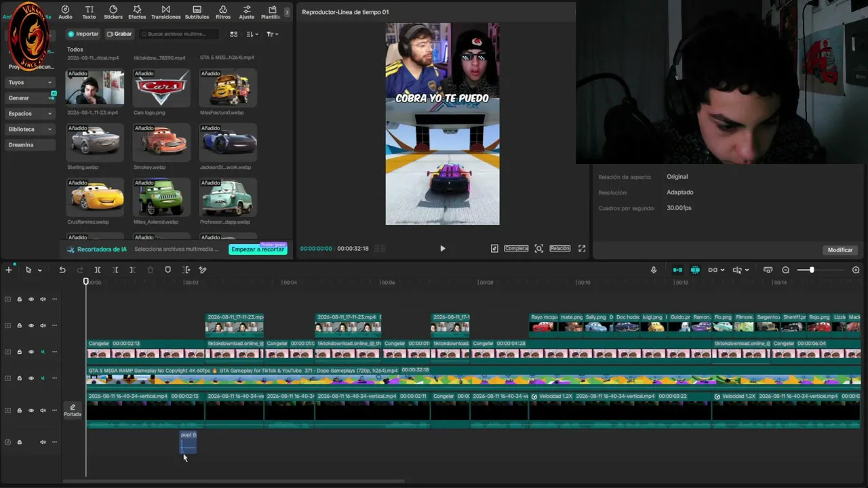868x488 pixels.
Task: Trim the clip's left side at playhead
Action: [115, 270]
